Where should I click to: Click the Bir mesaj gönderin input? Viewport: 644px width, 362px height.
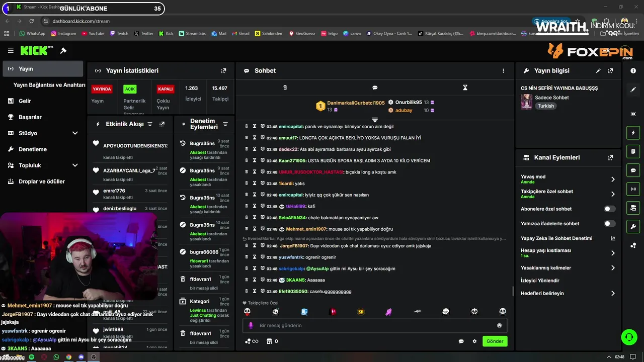click(x=375, y=325)
